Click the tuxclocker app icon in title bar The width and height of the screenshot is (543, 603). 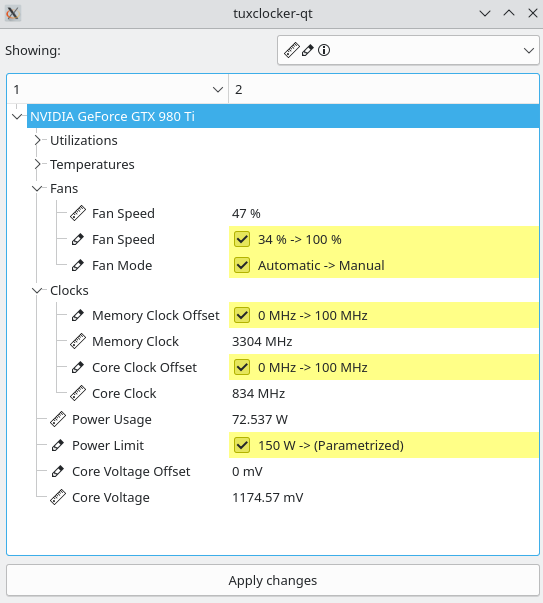coord(13,13)
